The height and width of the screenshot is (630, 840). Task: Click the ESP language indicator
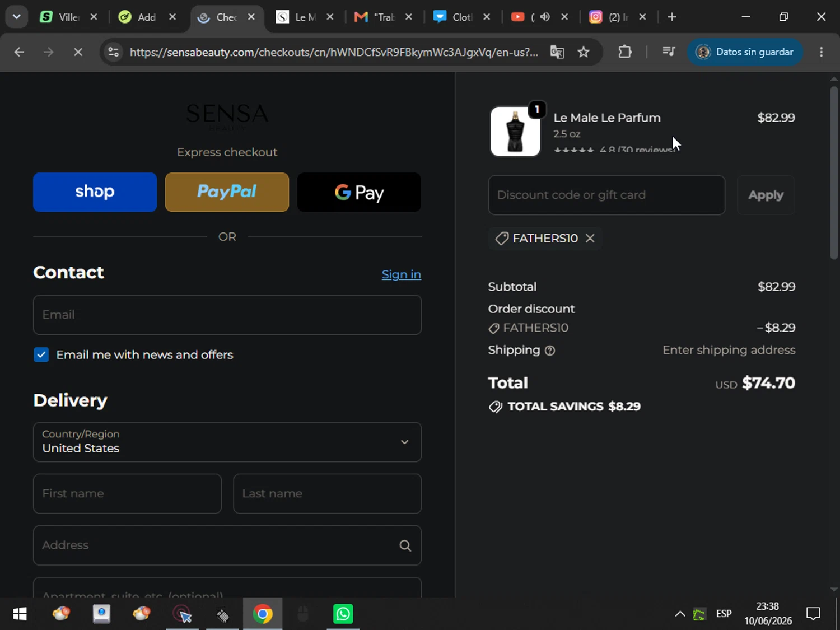pyautogui.click(x=724, y=614)
